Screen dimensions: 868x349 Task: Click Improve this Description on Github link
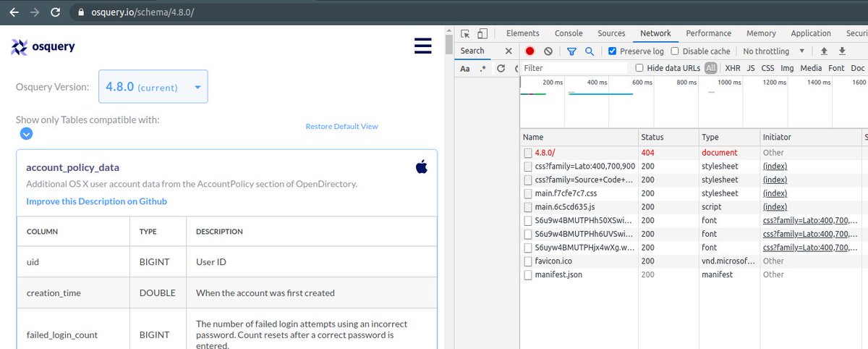click(x=96, y=201)
